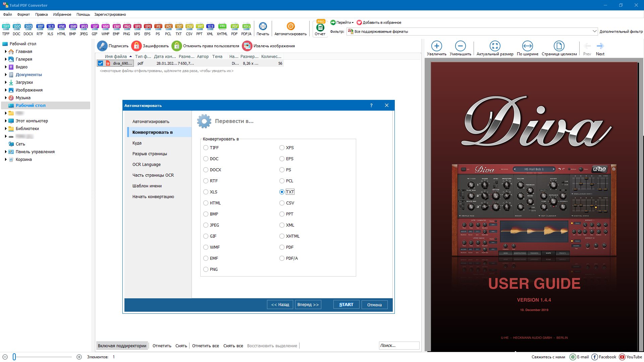Open the Автоматизировать toolbar tool

click(290, 26)
